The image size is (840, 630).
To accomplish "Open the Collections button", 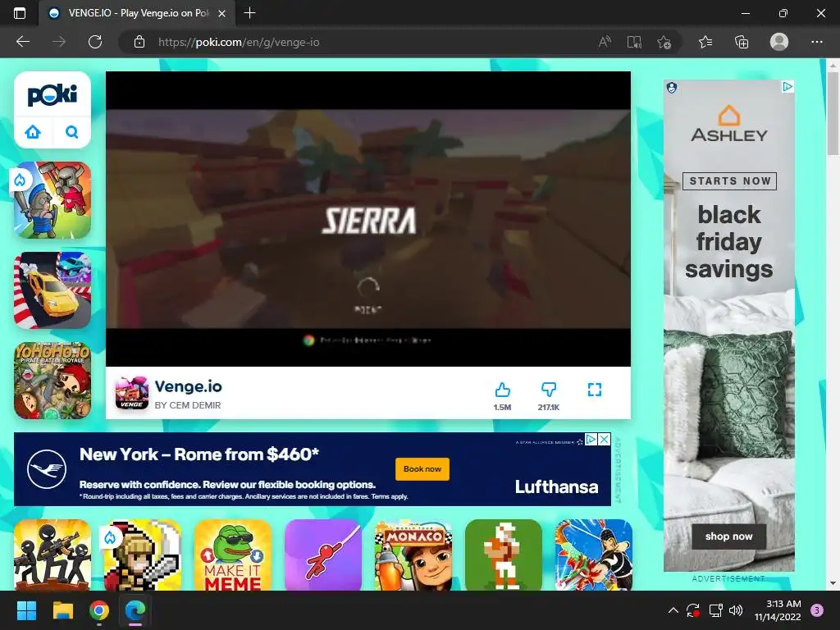I will coord(742,42).
